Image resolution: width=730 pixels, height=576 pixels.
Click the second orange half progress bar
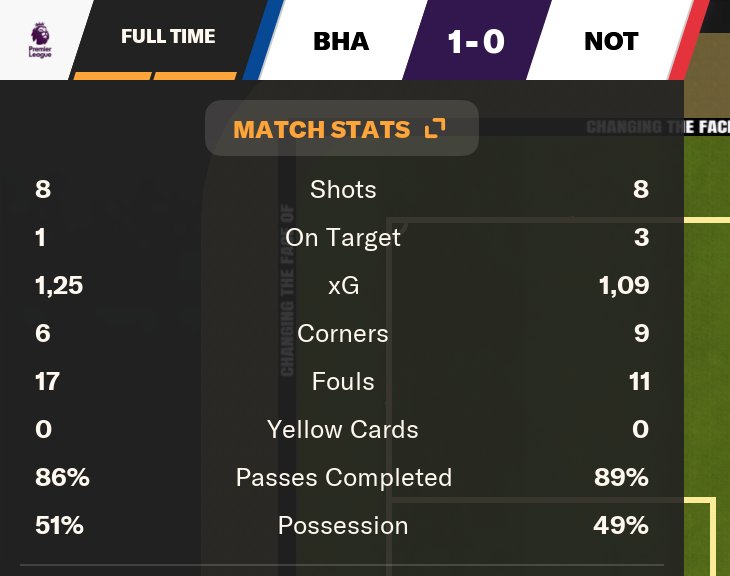pyautogui.click(x=195, y=75)
